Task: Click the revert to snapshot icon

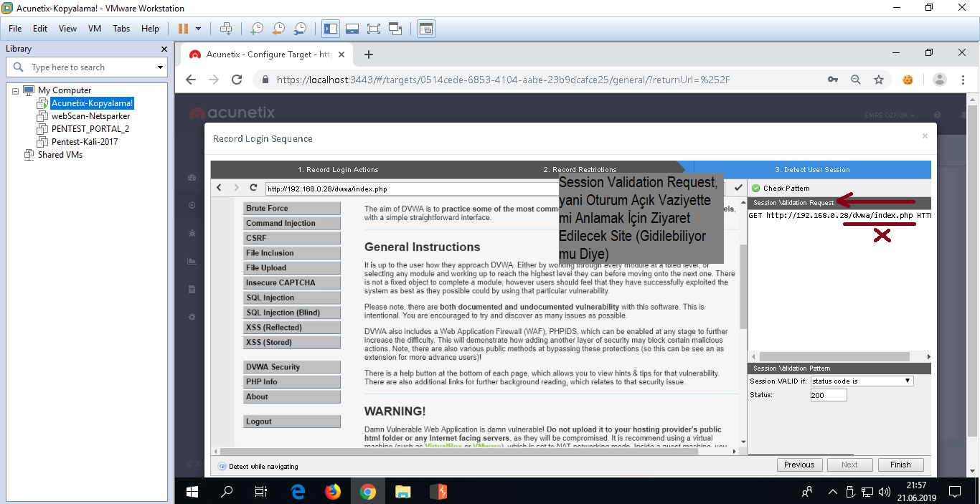Action: point(278,29)
